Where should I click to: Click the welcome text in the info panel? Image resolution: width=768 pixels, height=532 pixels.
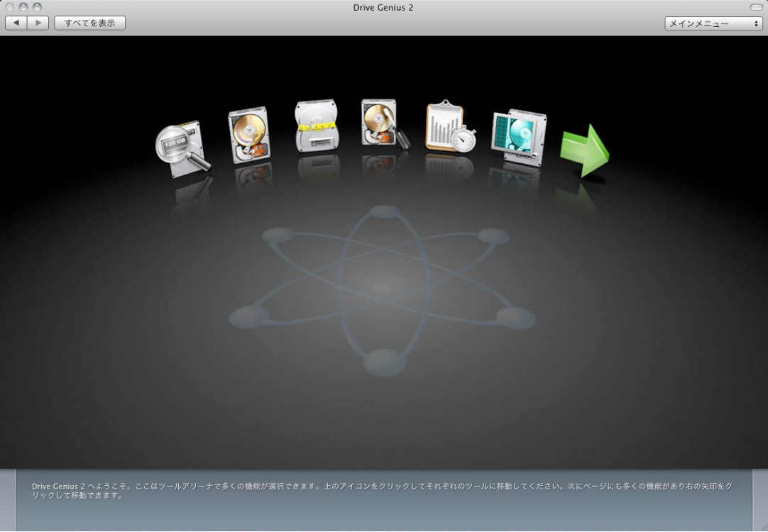382,491
